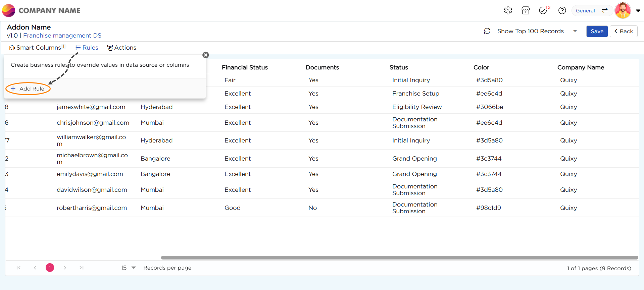Open the settings gear icon
The height and width of the screenshot is (290, 644).
point(508,10)
